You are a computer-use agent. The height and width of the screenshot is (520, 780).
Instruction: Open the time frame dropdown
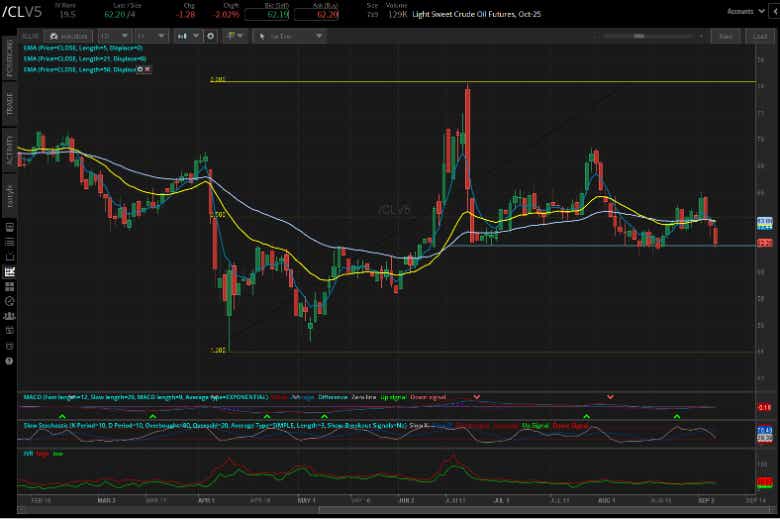pos(114,36)
